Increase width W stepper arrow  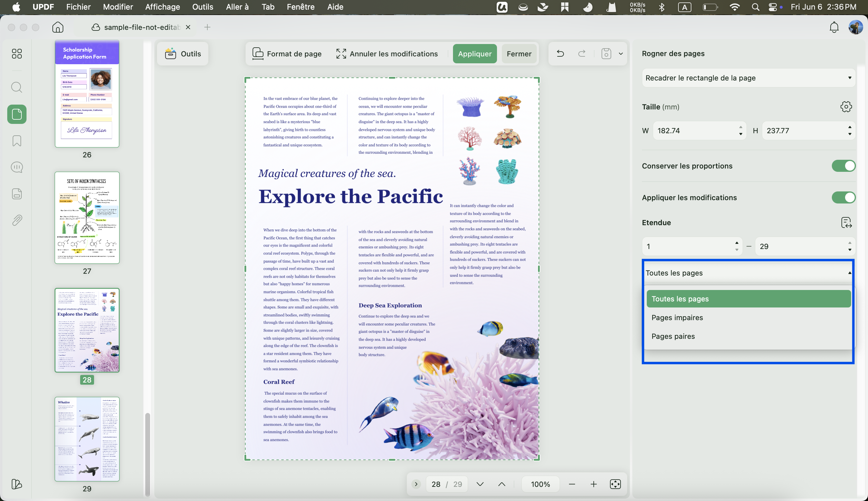[741, 127]
